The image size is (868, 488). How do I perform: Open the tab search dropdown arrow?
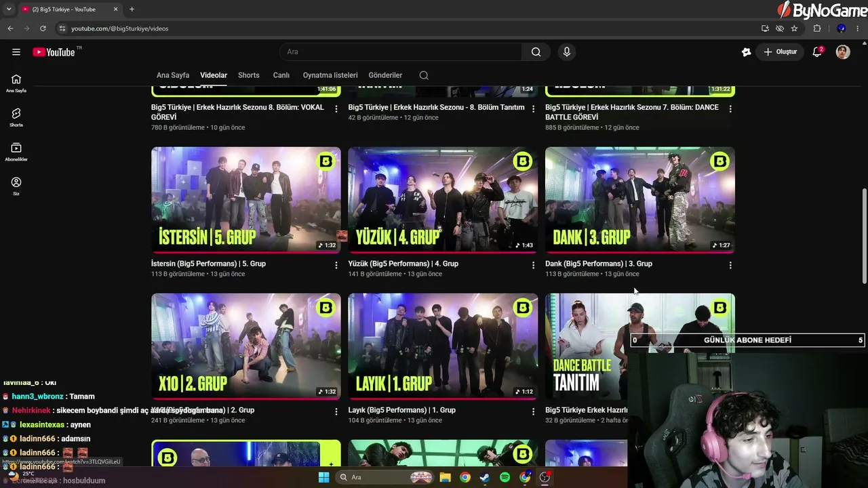point(9,9)
